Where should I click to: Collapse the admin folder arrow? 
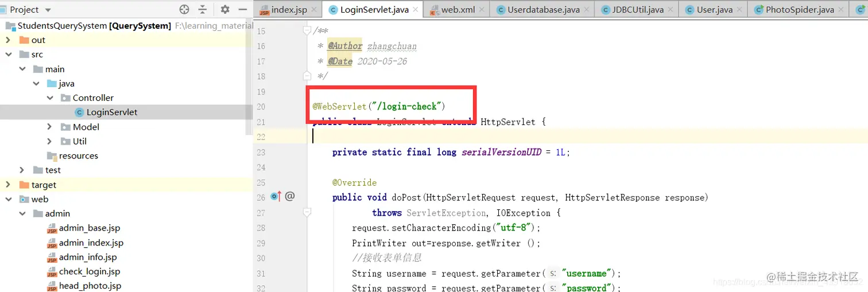(x=22, y=213)
